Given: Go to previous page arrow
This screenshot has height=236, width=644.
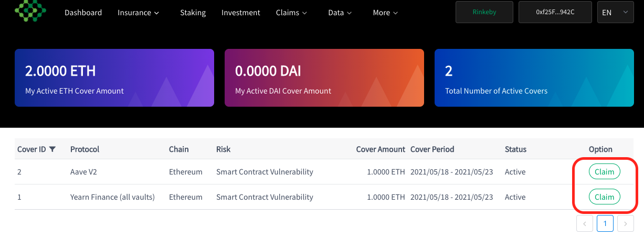Looking at the screenshot, I should tap(585, 223).
